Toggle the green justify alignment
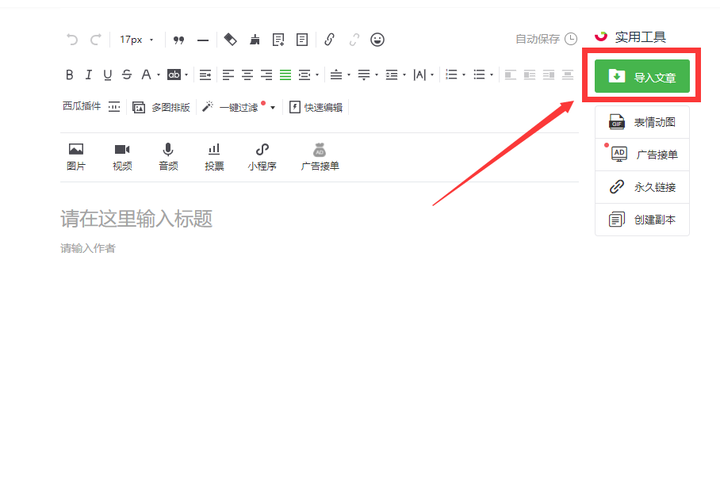 point(285,75)
